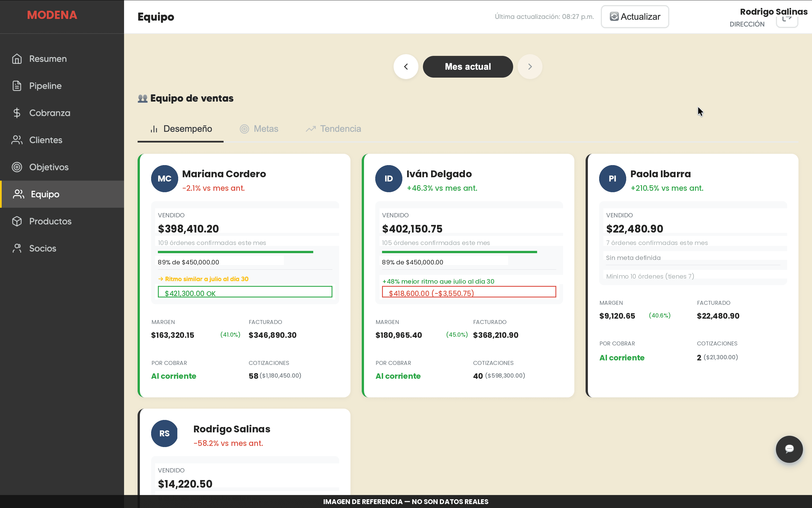Click the '+48% mejor ritmo que julio' note

tap(438, 282)
